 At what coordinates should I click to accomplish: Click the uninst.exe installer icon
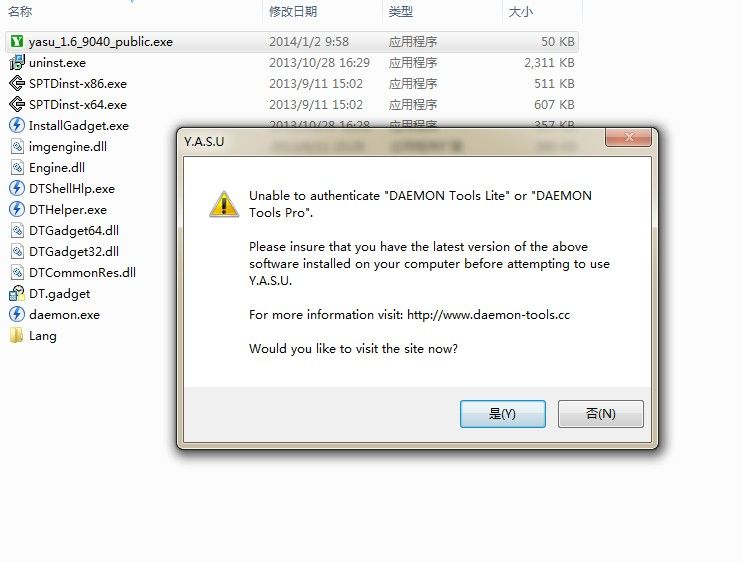tap(17, 62)
